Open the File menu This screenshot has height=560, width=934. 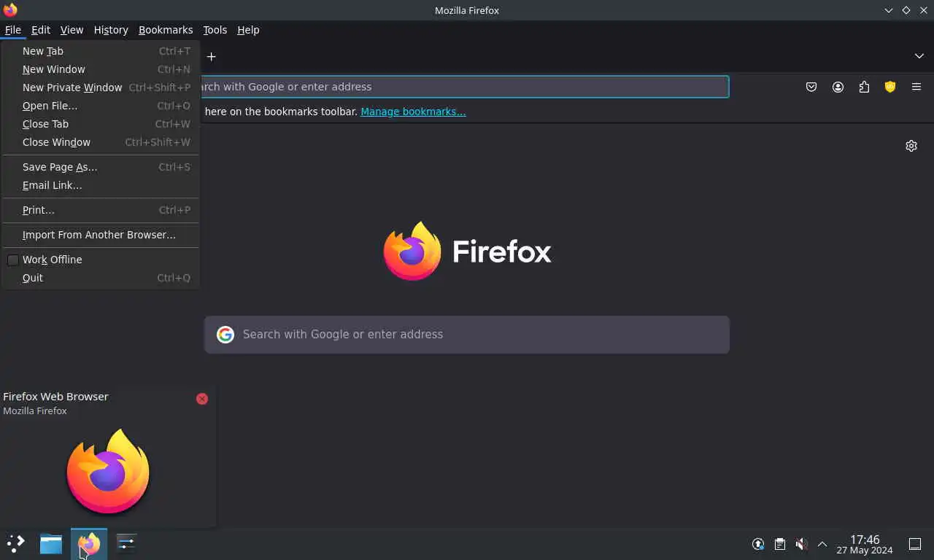[x=12, y=30]
